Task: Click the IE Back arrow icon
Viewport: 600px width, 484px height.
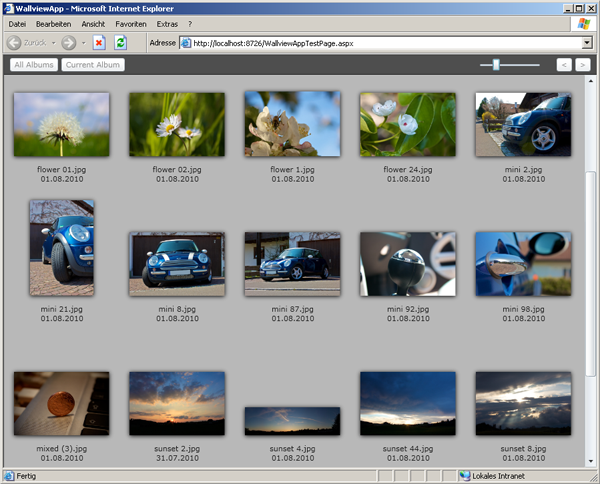Action: (14, 42)
